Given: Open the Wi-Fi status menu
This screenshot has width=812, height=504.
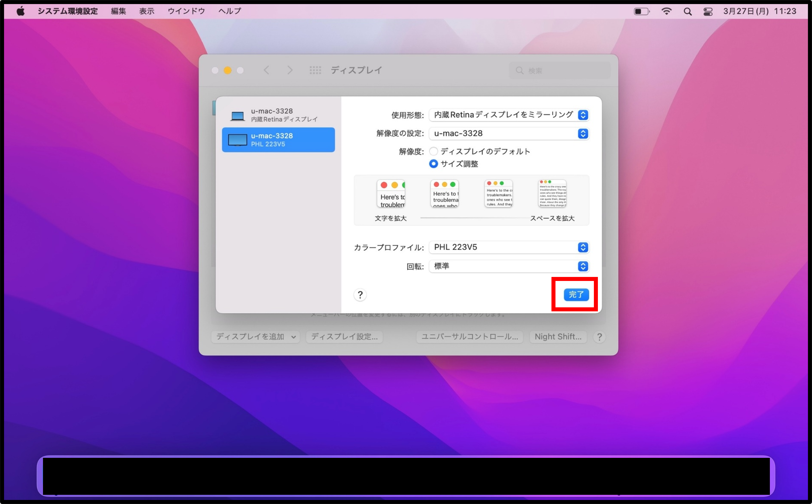Looking at the screenshot, I should pyautogui.click(x=666, y=11).
